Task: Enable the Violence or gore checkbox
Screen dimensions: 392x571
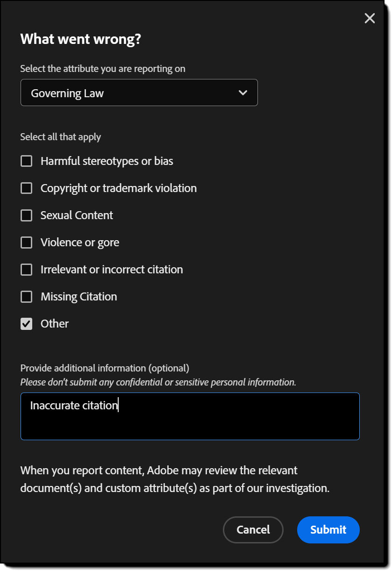Action: click(27, 243)
